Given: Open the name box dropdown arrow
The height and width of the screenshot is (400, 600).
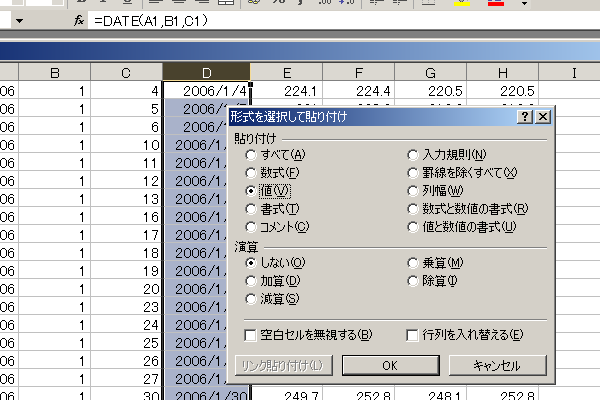Looking at the screenshot, I should [19, 21].
